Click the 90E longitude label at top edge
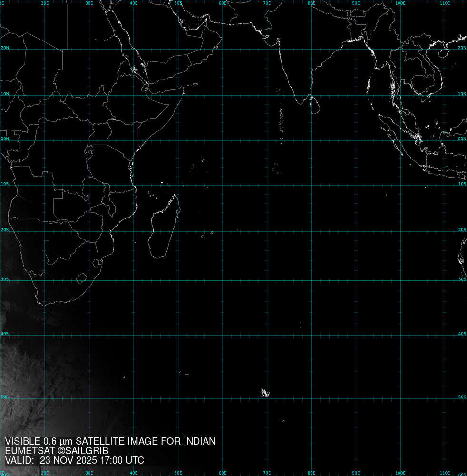Screen dimensions: 467x476 [356, 3]
